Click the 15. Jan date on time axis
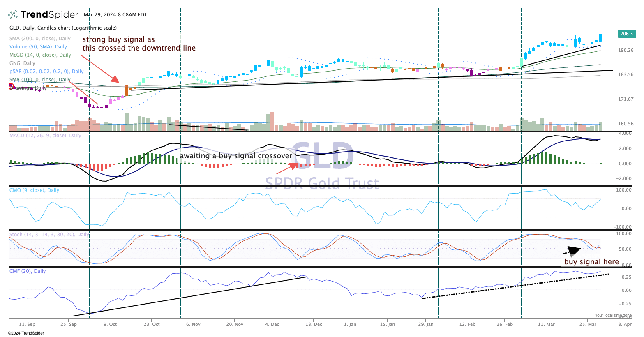The image size is (644, 337). coord(388,324)
